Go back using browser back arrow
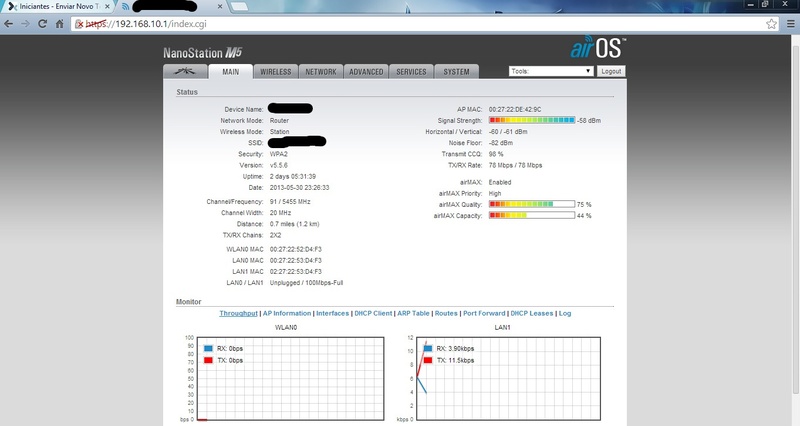800x426 pixels. click(9, 24)
